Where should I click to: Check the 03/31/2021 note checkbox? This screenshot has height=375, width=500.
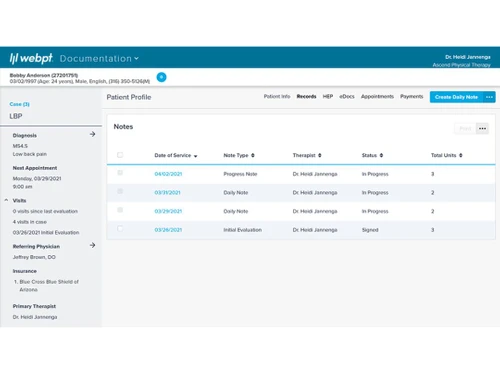120,191
